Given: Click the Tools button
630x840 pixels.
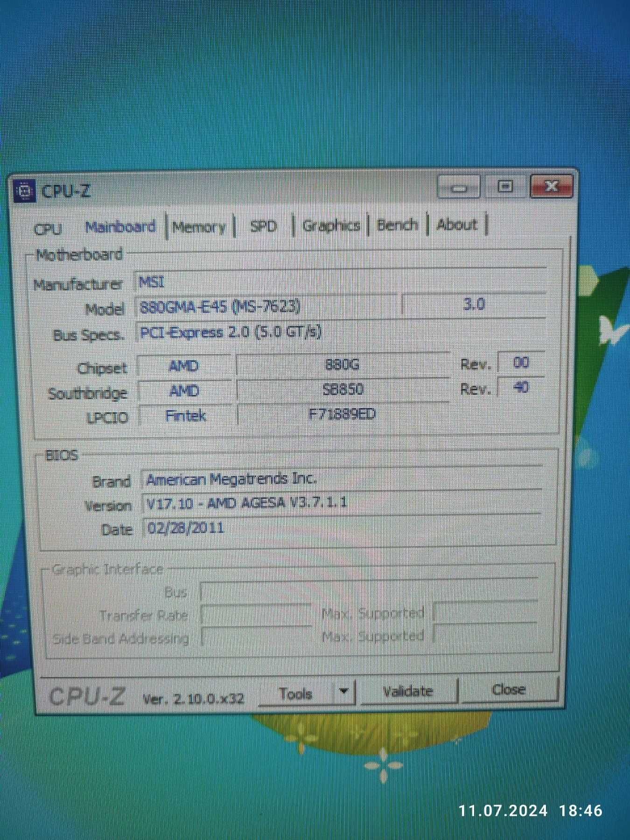Looking at the screenshot, I should point(296,693).
